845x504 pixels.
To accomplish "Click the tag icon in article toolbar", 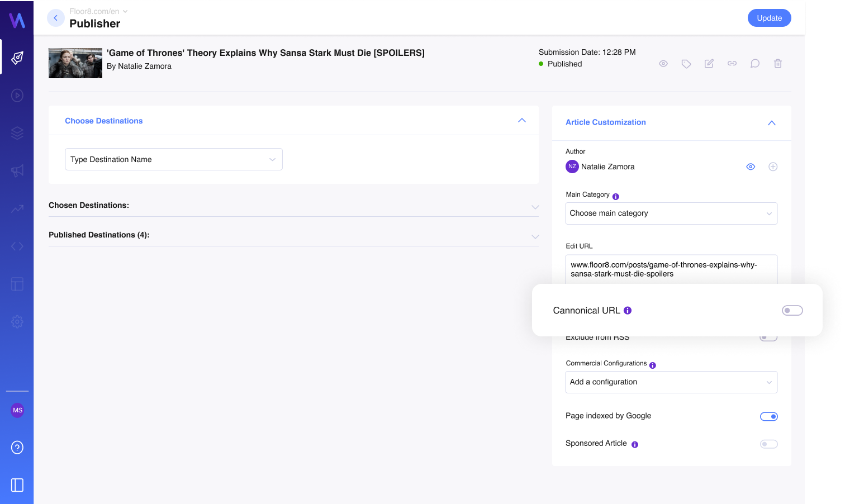I will point(686,64).
